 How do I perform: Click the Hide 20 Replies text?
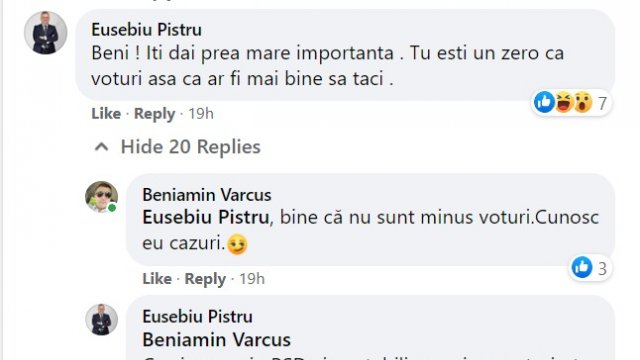(x=191, y=147)
